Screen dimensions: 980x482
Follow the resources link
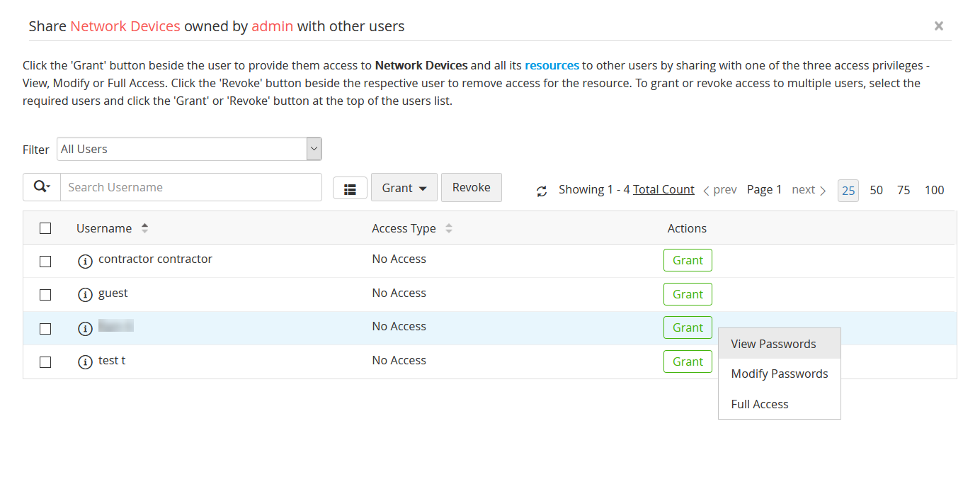[552, 65]
